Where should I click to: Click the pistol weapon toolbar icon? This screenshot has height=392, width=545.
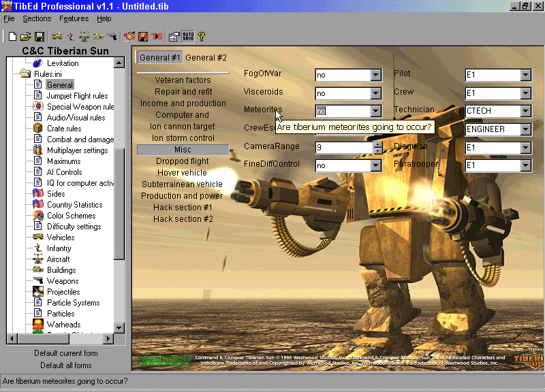click(x=112, y=36)
